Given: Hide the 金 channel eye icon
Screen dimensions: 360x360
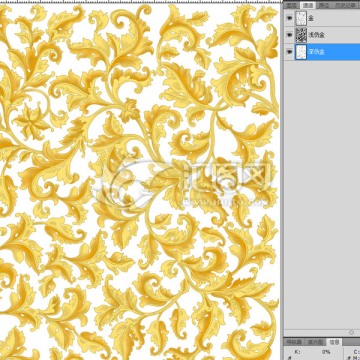Looking at the screenshot, I should tap(289, 18).
